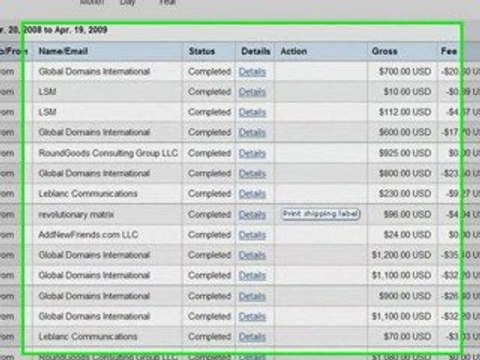
Task: Select the AddNewFriends.com LLC name cell
Action: tap(88, 235)
